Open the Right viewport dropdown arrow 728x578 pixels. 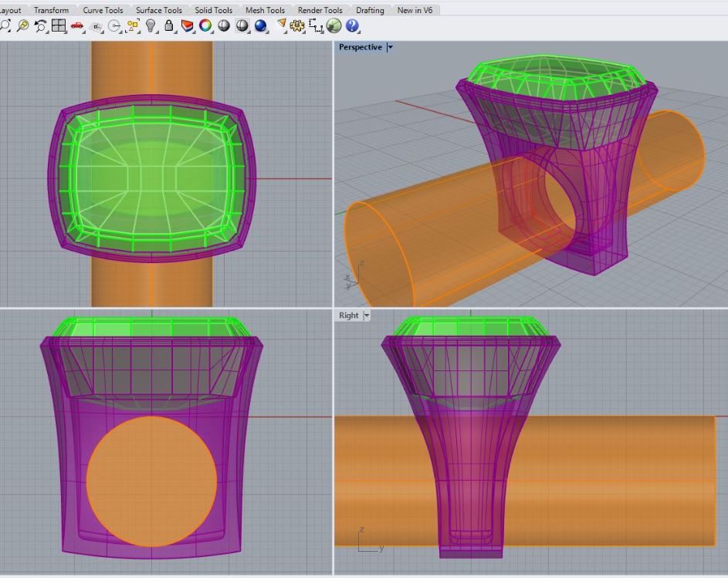pos(367,316)
